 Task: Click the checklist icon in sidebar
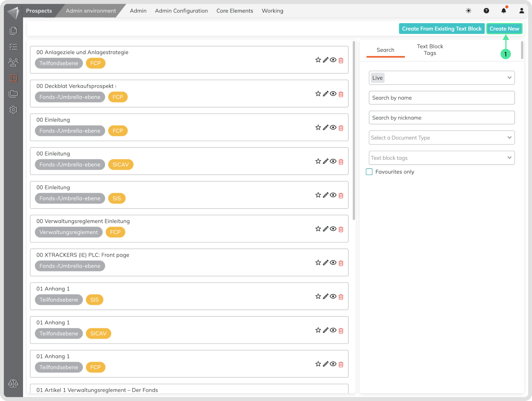point(13,46)
